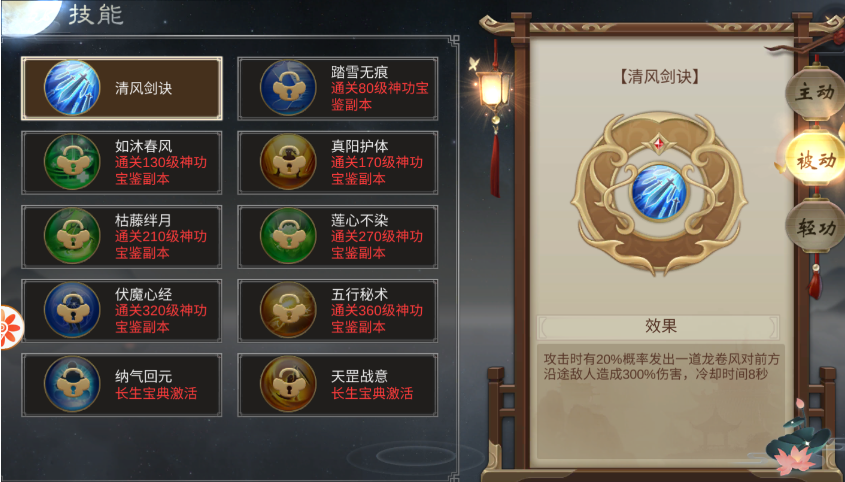Select the 清风剑诀 skill icon in the list

point(72,88)
